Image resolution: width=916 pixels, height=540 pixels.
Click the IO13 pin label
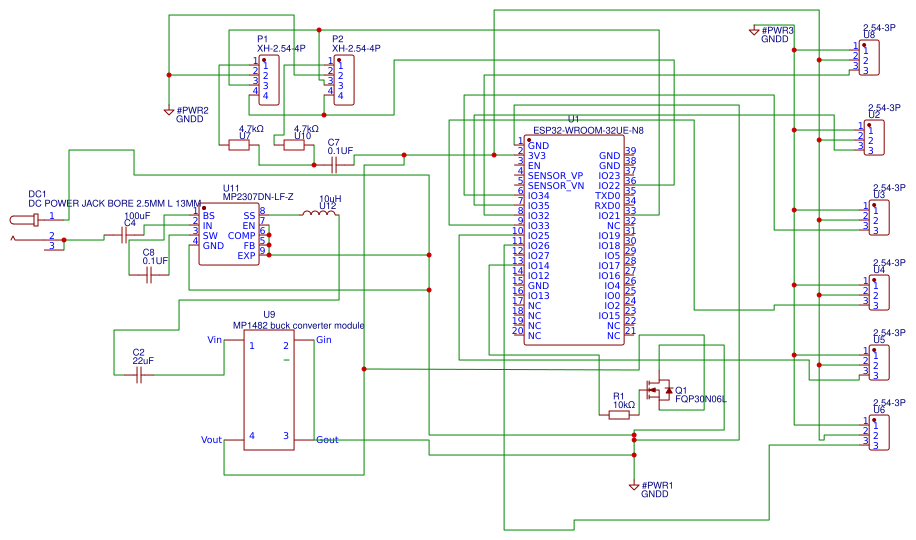539,296
